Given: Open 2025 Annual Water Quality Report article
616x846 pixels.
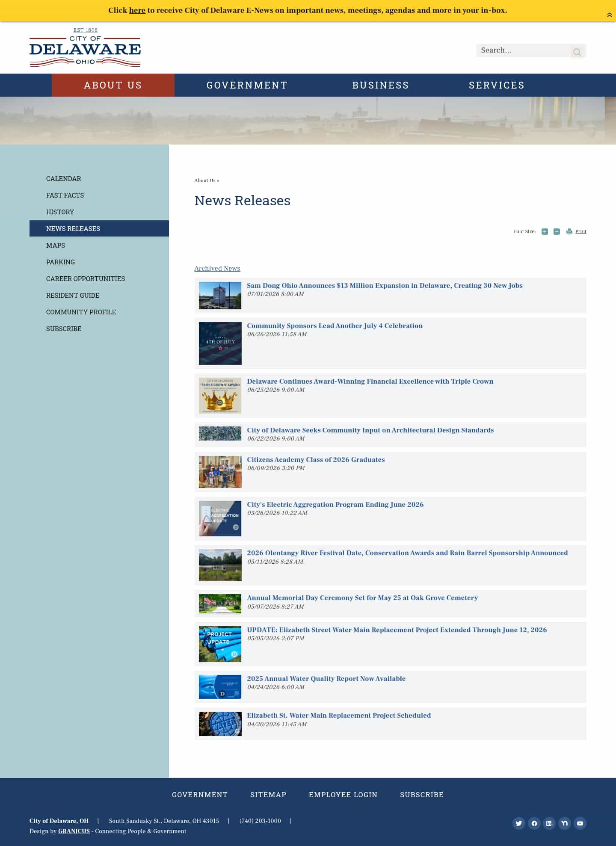Looking at the screenshot, I should click(326, 679).
